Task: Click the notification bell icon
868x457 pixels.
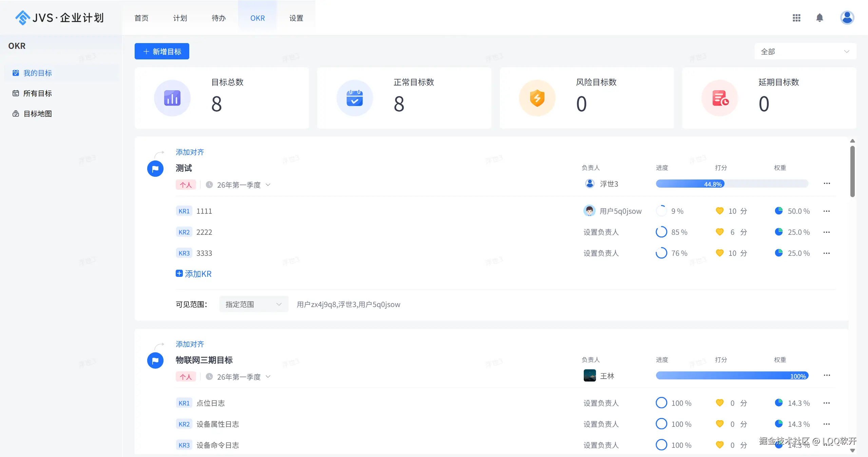Action: (819, 18)
